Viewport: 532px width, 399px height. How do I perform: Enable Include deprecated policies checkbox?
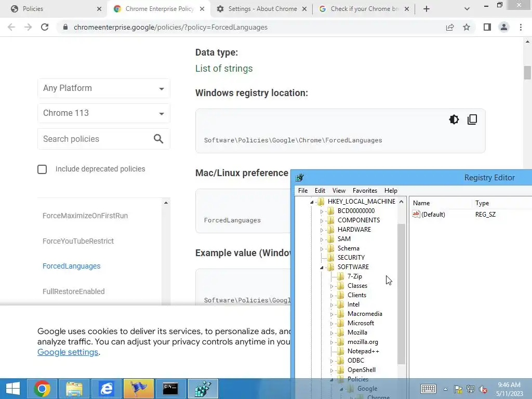[x=42, y=169]
